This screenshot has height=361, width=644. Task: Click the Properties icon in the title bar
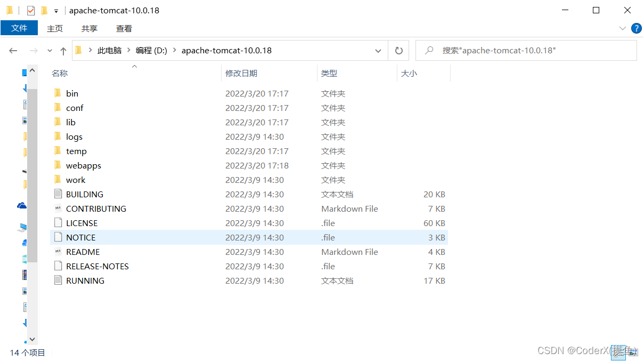point(31,10)
